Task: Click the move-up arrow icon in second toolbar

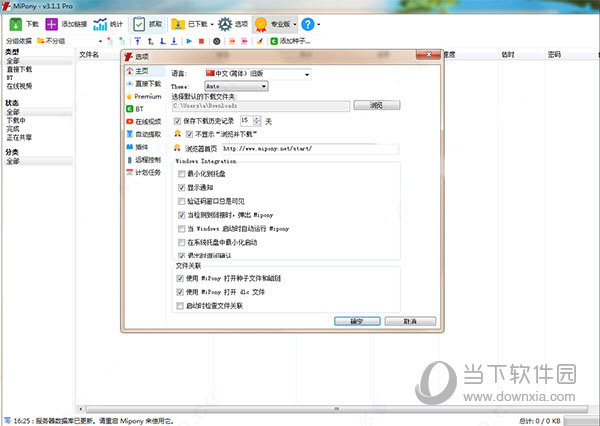Action: [151, 41]
